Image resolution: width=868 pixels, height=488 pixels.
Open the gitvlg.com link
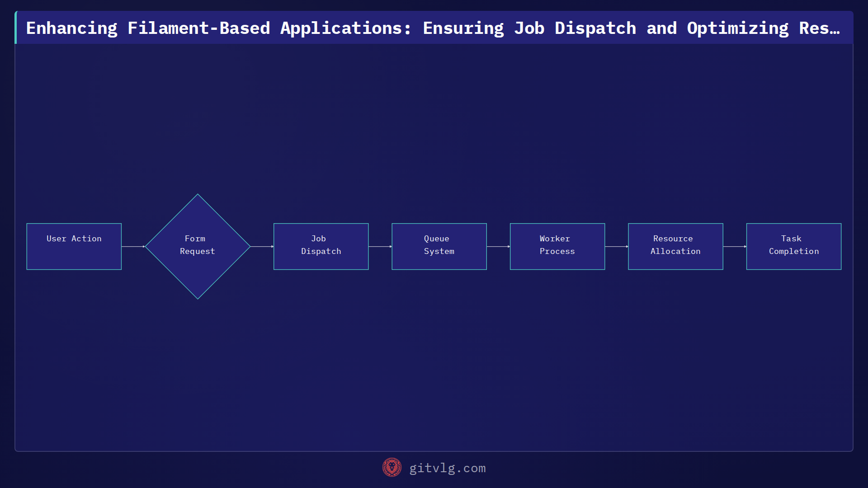tap(447, 468)
